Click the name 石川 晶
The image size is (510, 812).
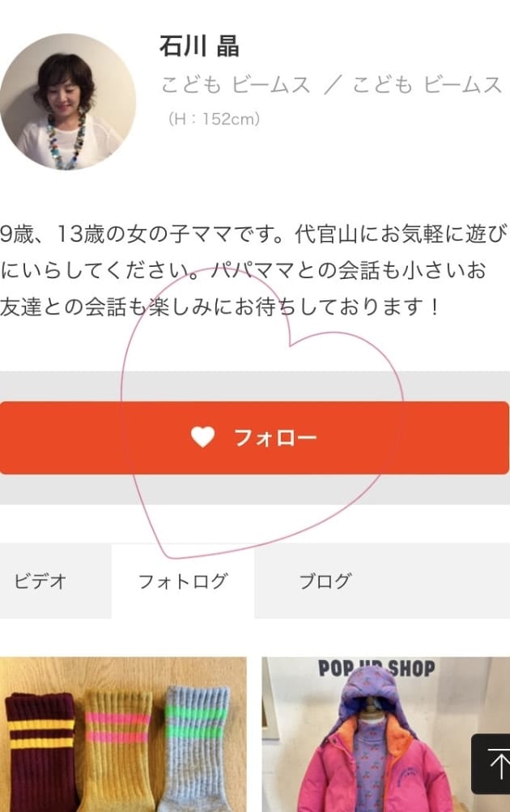199,46
